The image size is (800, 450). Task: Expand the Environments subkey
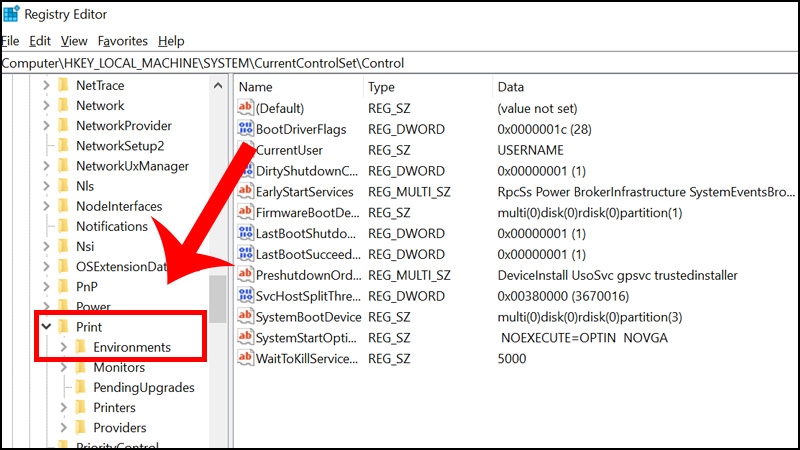click(64, 347)
